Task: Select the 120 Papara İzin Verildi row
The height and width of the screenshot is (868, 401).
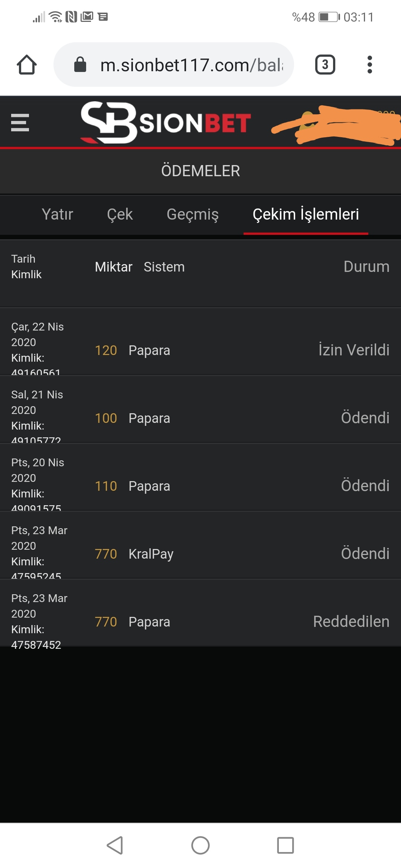Action: (x=200, y=350)
